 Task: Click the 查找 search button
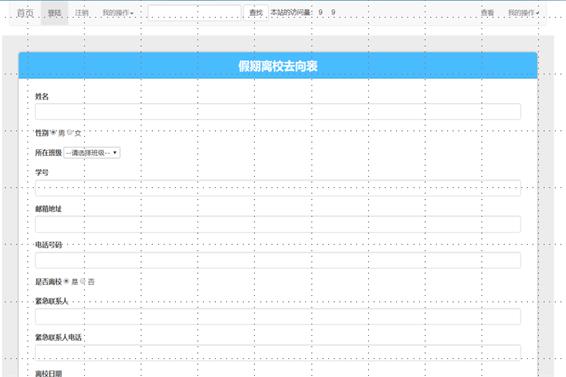tap(256, 13)
